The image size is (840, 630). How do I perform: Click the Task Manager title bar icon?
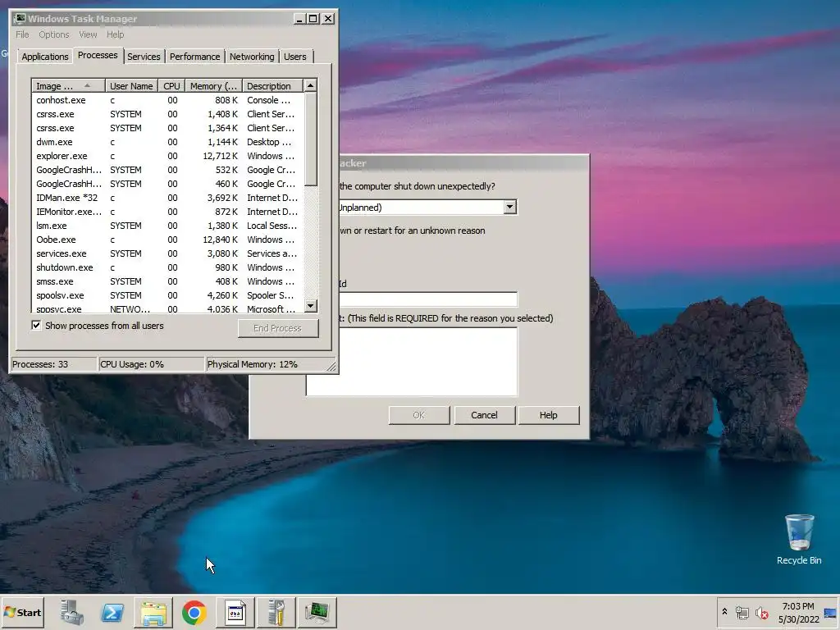pos(20,18)
